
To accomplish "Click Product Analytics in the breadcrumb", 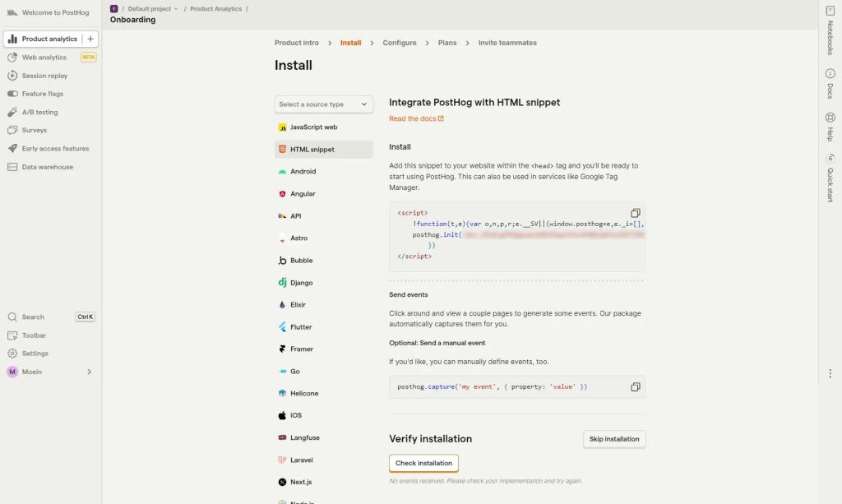I will tap(216, 8).
